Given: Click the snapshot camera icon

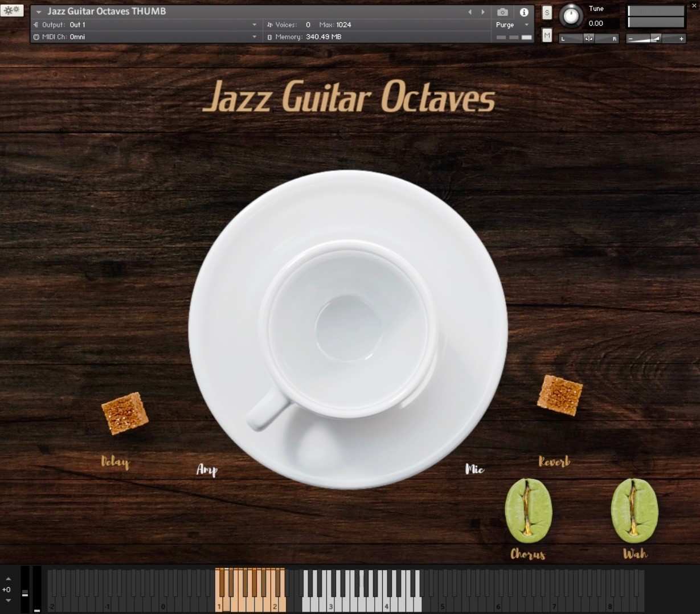Looking at the screenshot, I should click(502, 12).
